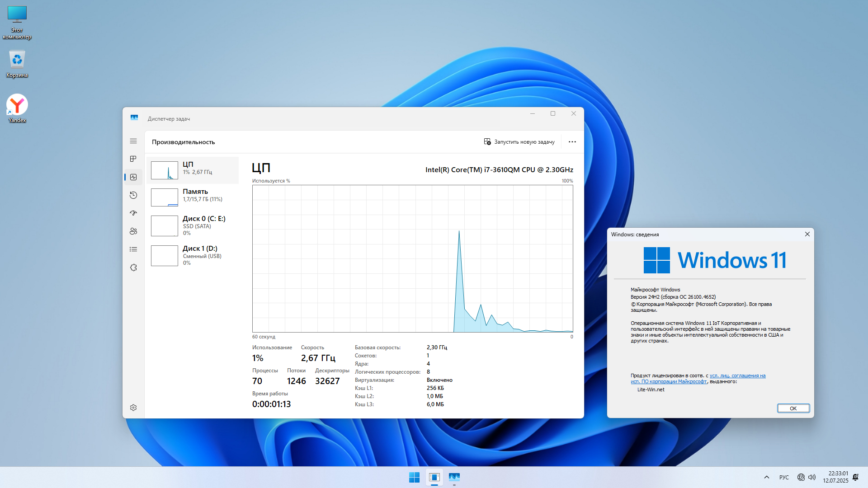Click Run new task button

coord(519,142)
